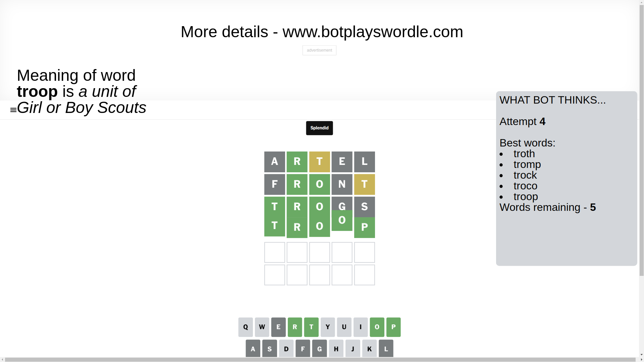
Task: Click the gray A keyboard key
Action: (253, 349)
